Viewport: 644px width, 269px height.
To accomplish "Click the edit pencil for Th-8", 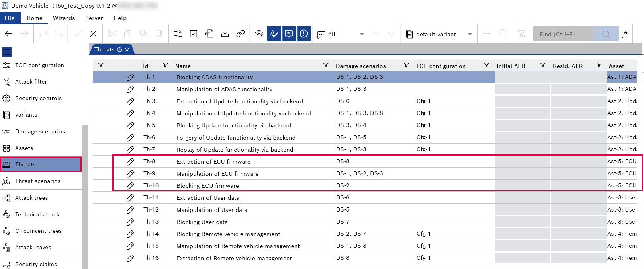I will point(130,162).
